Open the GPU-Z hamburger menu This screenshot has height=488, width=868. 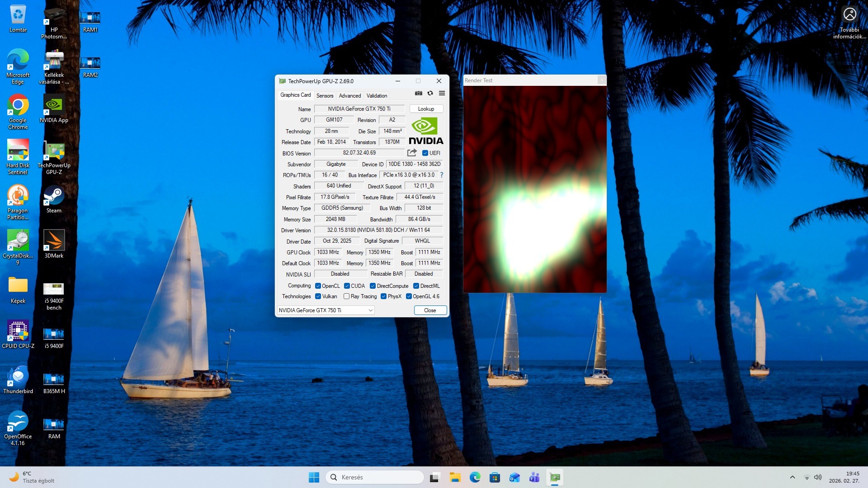click(x=442, y=94)
